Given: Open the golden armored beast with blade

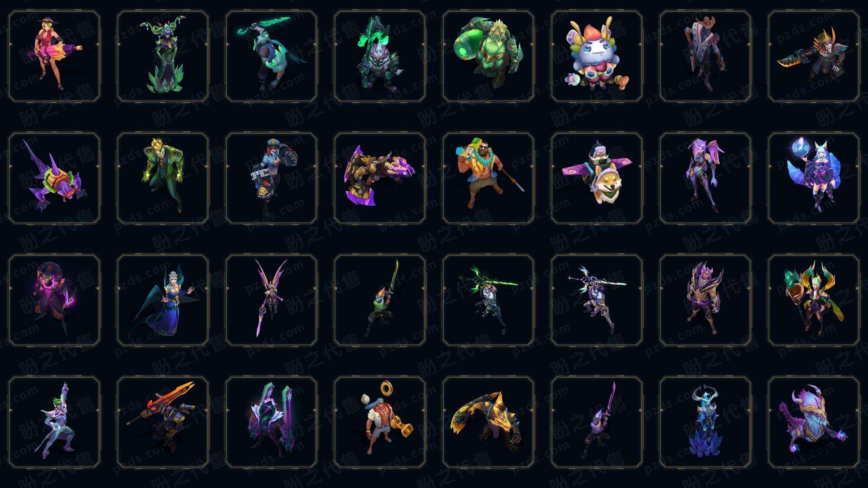Looking at the screenshot, I should (x=488, y=422).
